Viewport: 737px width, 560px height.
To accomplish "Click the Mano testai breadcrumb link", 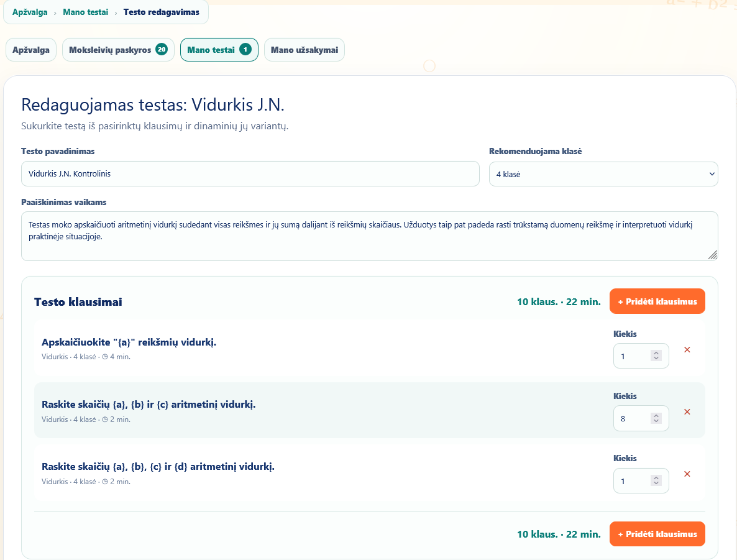I will [86, 12].
